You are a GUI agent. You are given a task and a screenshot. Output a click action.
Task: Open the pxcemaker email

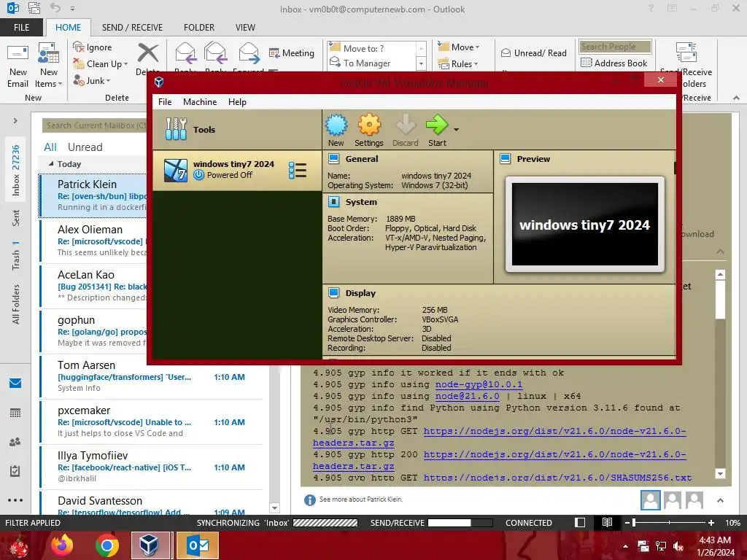pyautogui.click(x=152, y=421)
